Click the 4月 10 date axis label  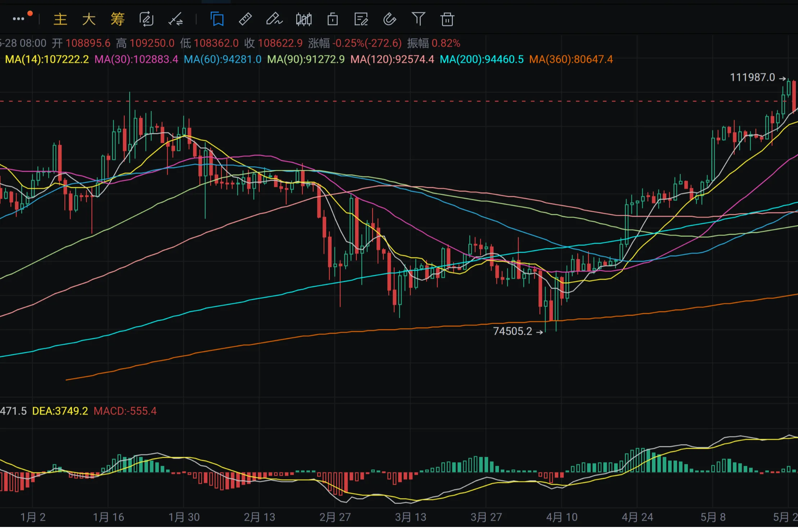(x=562, y=517)
